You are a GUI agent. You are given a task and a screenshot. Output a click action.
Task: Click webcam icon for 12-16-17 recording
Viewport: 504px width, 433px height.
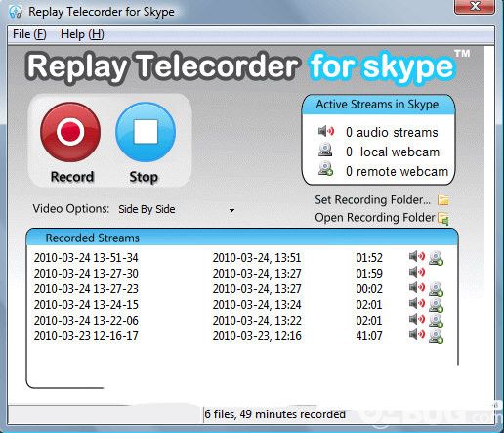click(x=436, y=336)
